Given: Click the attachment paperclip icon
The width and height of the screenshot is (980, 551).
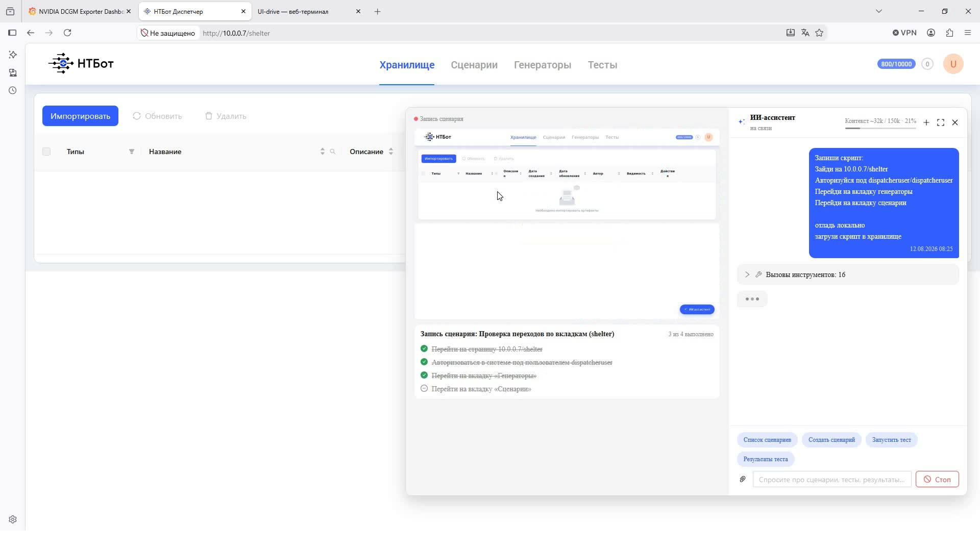Looking at the screenshot, I should (743, 479).
